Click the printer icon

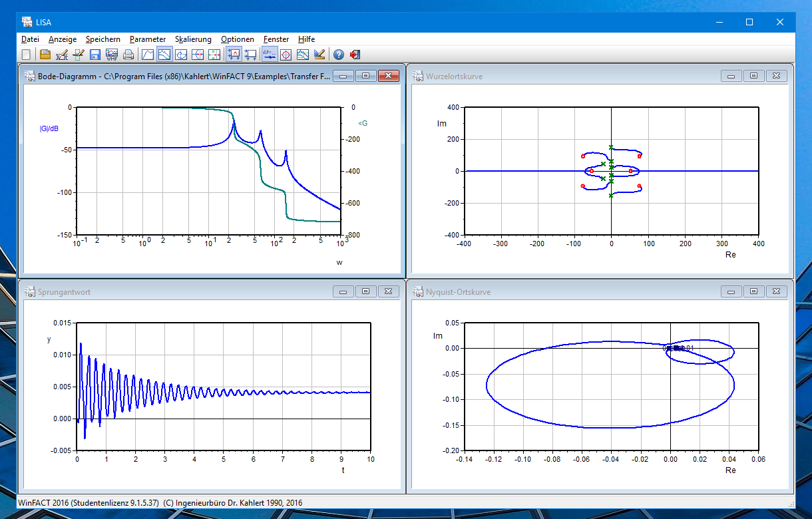(128, 55)
